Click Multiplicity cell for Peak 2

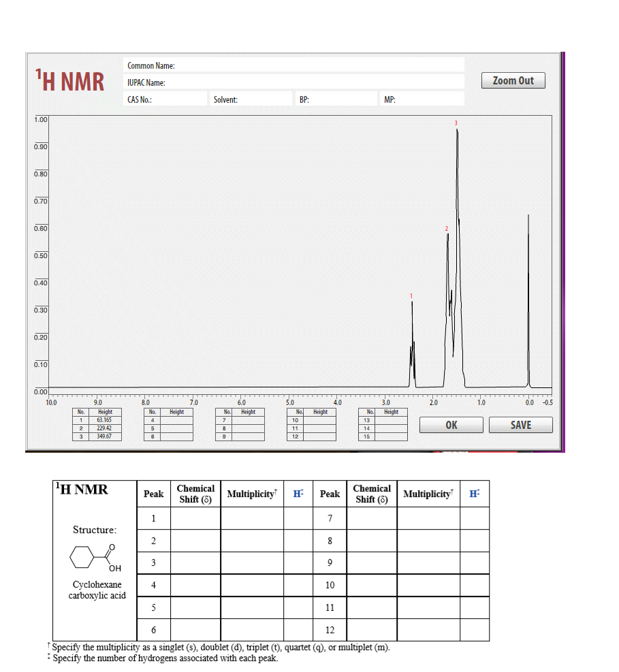252,541
